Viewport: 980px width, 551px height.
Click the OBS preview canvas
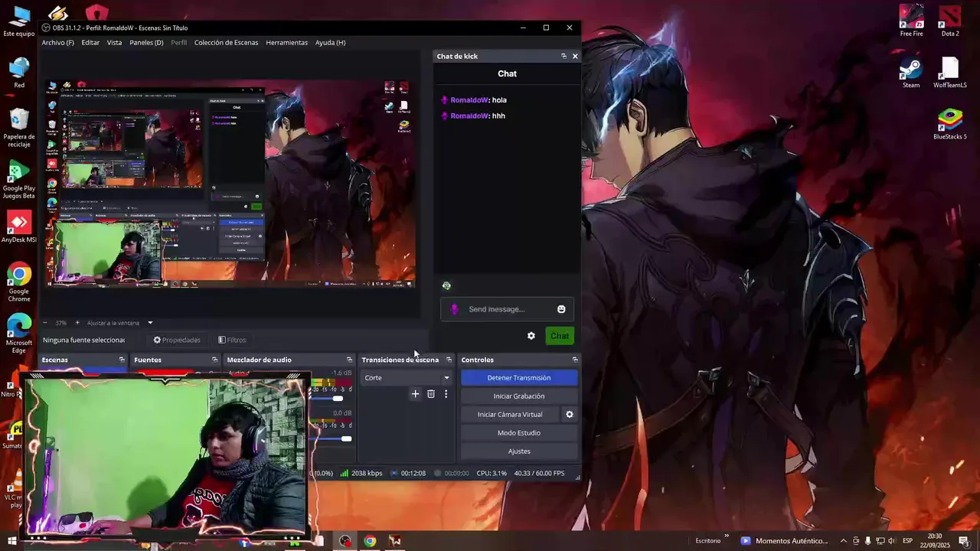[x=230, y=183]
